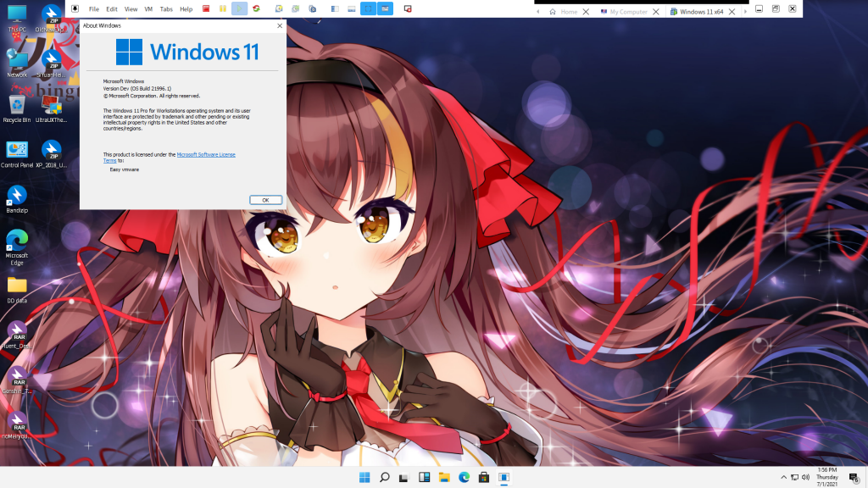Open Task View on the taskbar

pos(404,478)
